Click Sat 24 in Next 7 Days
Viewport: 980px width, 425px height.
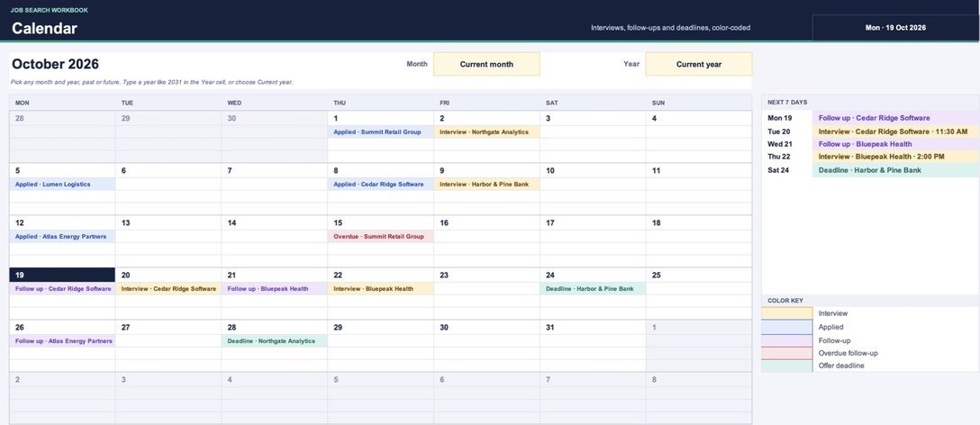(x=779, y=170)
